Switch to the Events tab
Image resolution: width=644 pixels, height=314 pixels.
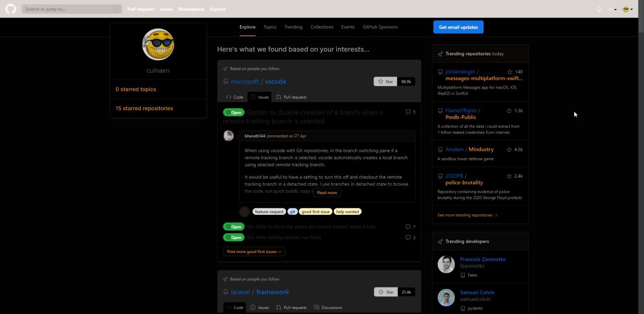tap(348, 27)
